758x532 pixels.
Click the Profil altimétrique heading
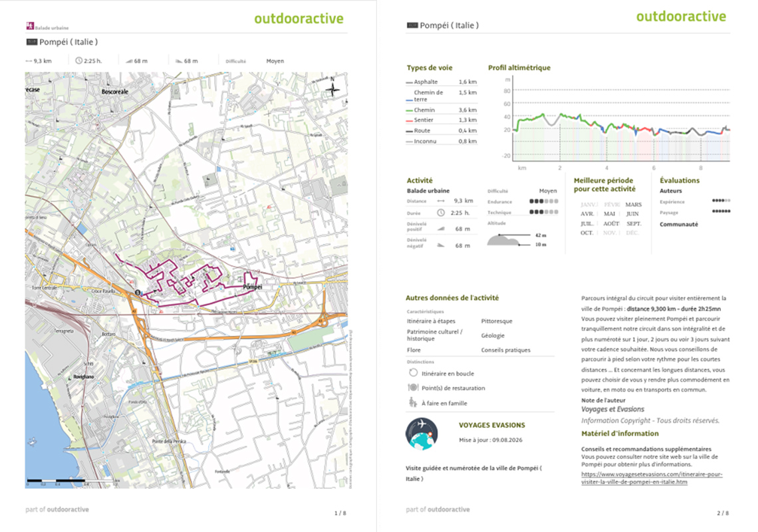[519, 68]
